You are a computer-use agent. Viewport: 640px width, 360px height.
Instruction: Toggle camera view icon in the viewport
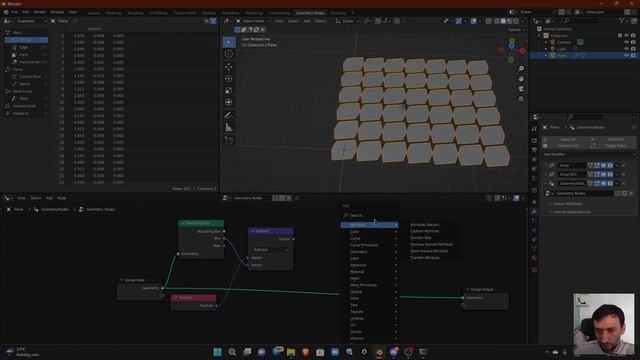(x=521, y=89)
